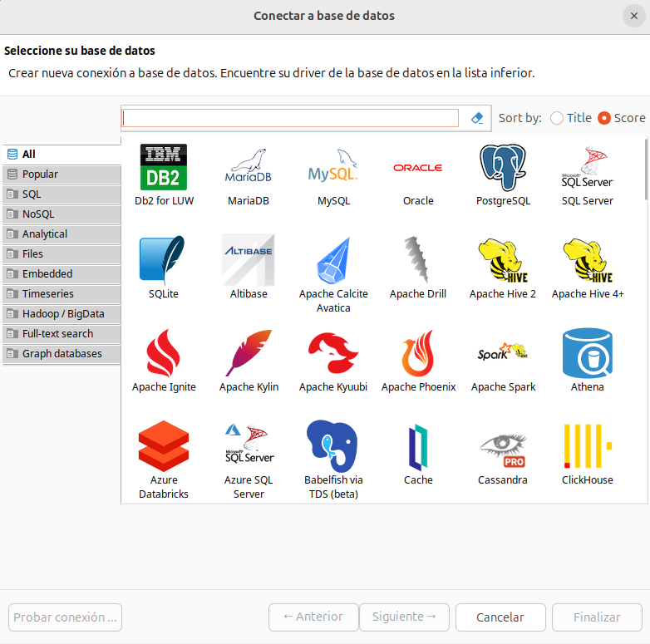Select the Db2 for LUW icon

pyautogui.click(x=164, y=168)
